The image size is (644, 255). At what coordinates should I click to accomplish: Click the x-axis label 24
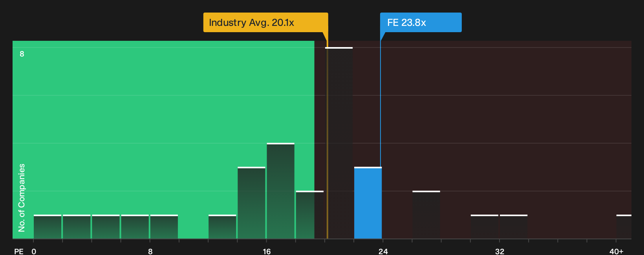point(383,251)
